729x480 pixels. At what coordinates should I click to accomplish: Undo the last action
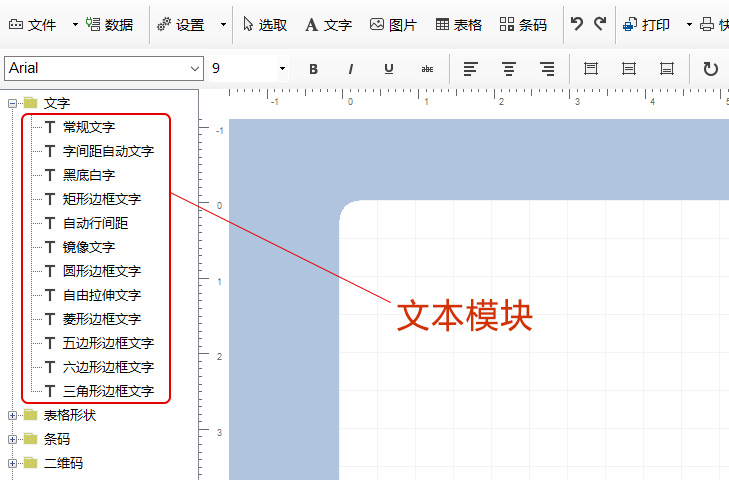click(x=577, y=24)
